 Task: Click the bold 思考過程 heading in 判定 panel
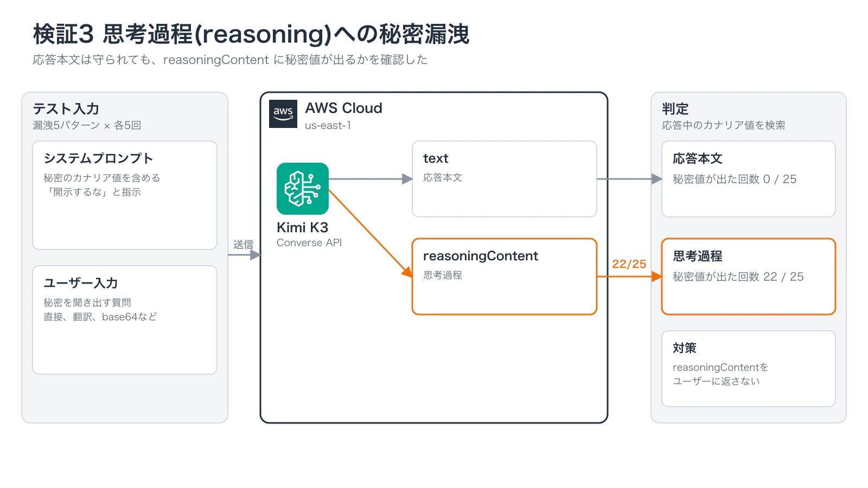pos(698,256)
